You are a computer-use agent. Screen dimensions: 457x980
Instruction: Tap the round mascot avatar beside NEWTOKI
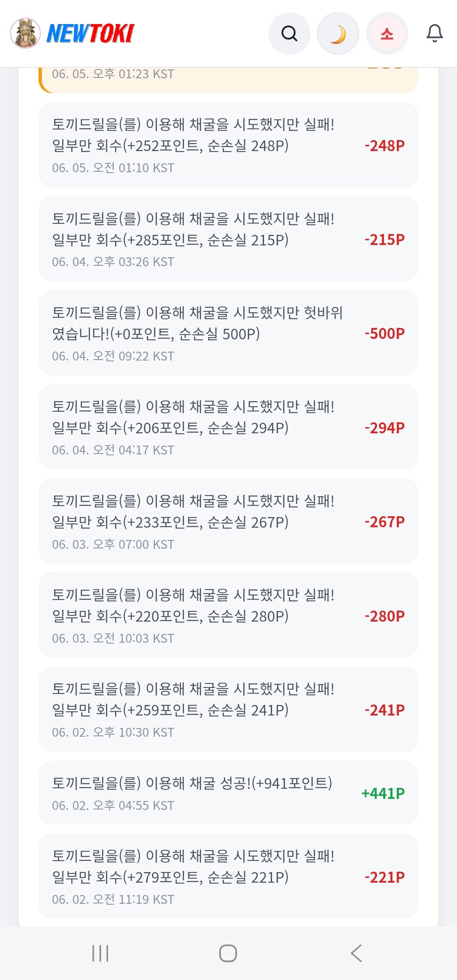[25, 33]
